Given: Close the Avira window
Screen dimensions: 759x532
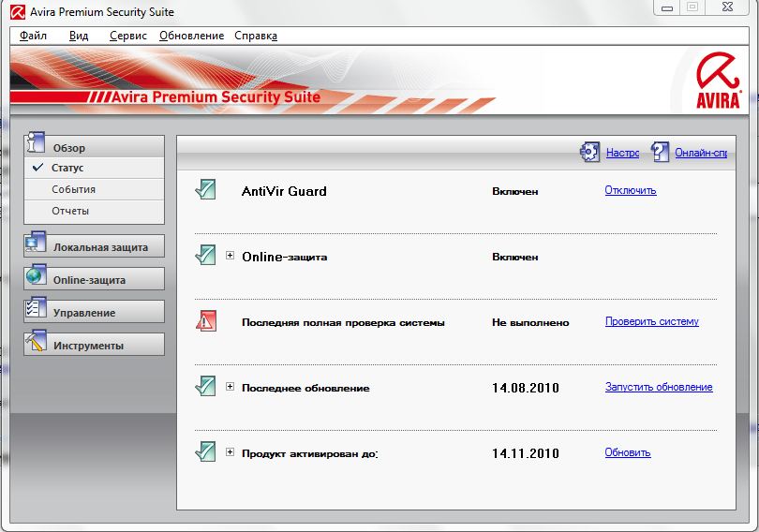Looking at the screenshot, I should pos(727,7).
